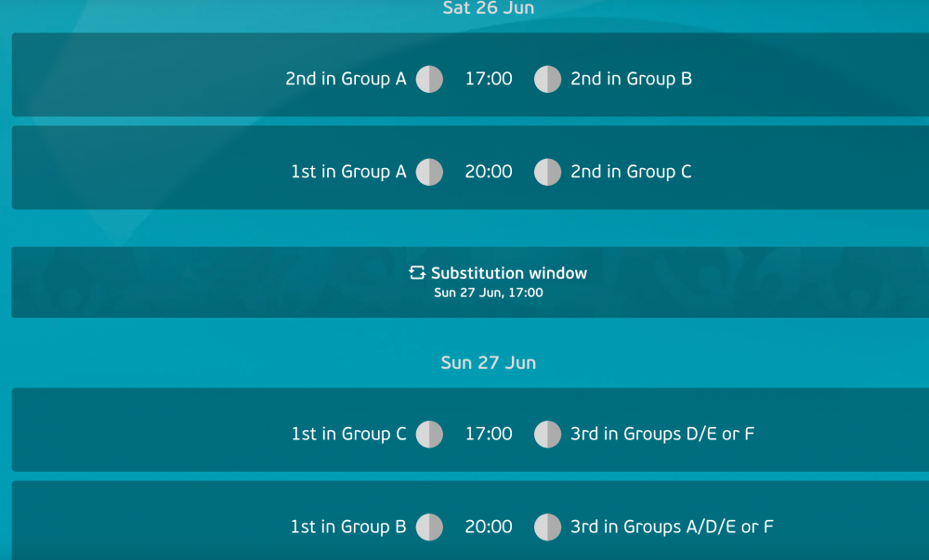Click the Sun 27 Jun date header
The image size is (929, 560).
[x=489, y=362]
